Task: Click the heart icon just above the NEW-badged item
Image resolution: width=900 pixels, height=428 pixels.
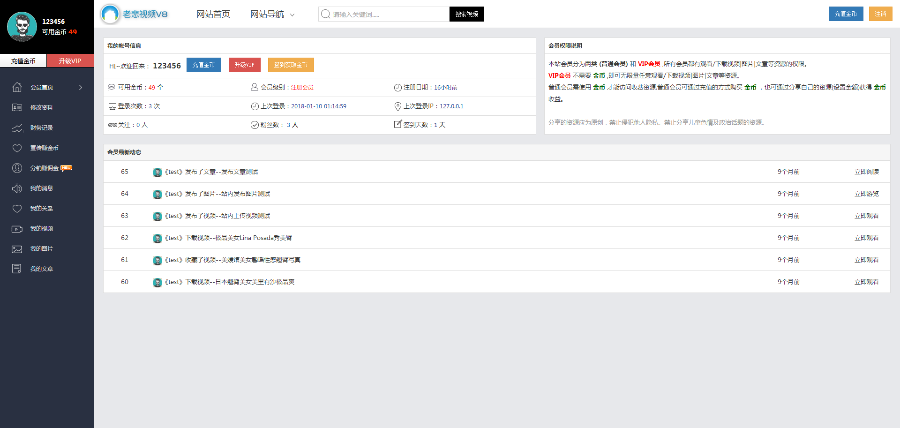Action: click(x=17, y=148)
